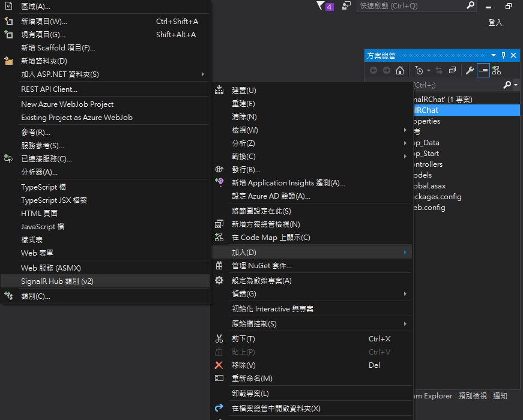Expand the 轉換(C) submenu

(x=405, y=157)
